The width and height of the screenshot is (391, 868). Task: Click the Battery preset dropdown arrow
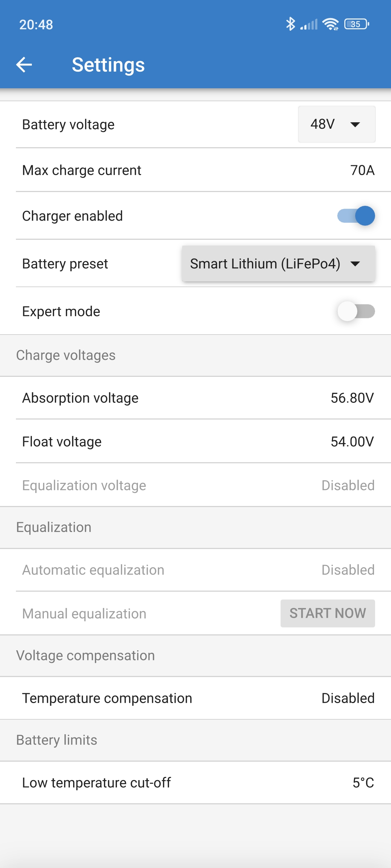tap(356, 264)
